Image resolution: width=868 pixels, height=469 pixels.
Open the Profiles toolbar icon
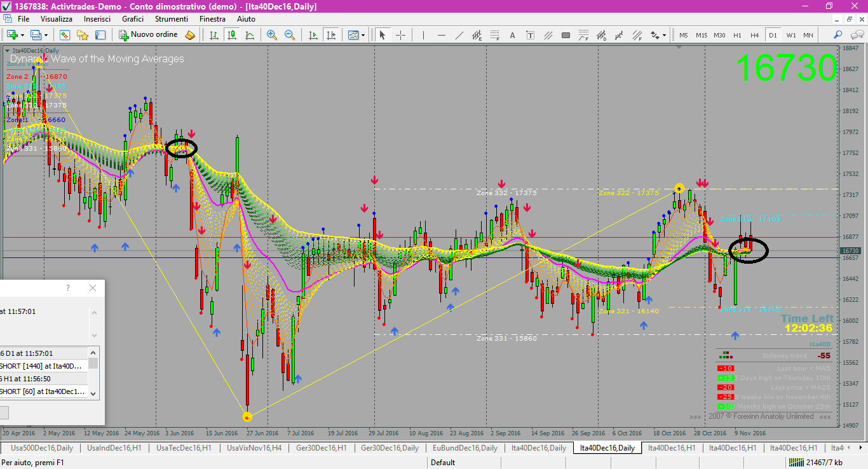pyautogui.click(x=36, y=35)
